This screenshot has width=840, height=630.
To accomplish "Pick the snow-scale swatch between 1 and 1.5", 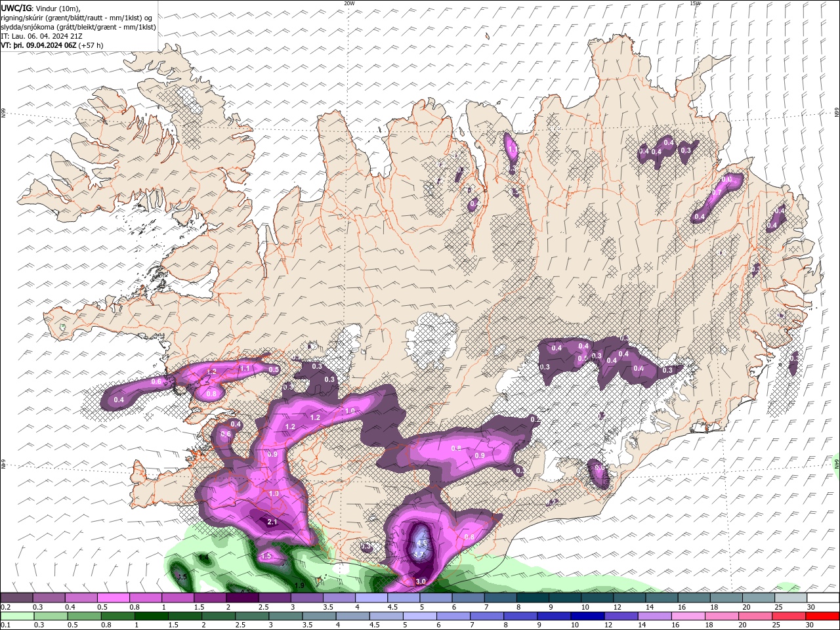I will tap(178, 598).
